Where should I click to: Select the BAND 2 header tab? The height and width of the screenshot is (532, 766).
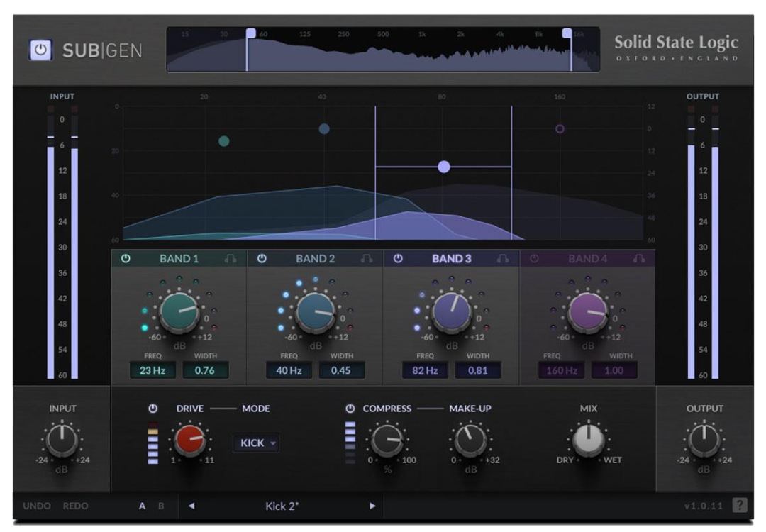[315, 259]
